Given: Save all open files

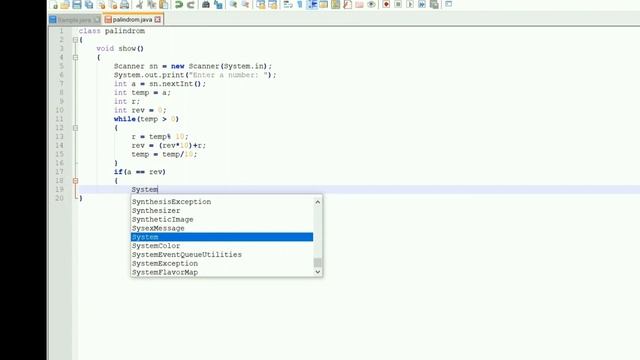Looking at the screenshot, I should tap(89, 4).
